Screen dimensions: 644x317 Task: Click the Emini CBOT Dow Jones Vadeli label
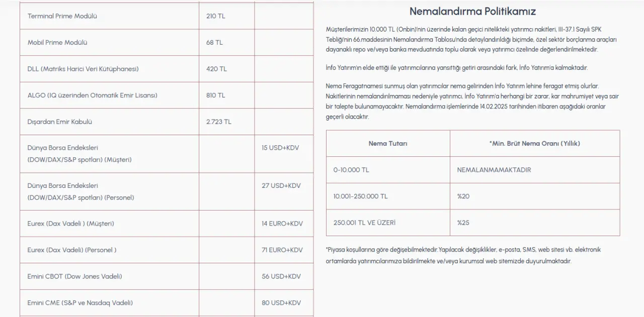tap(74, 276)
